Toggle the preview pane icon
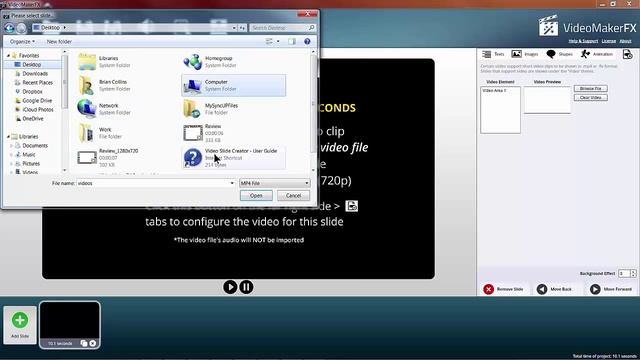The width and height of the screenshot is (640, 360). tap(292, 41)
